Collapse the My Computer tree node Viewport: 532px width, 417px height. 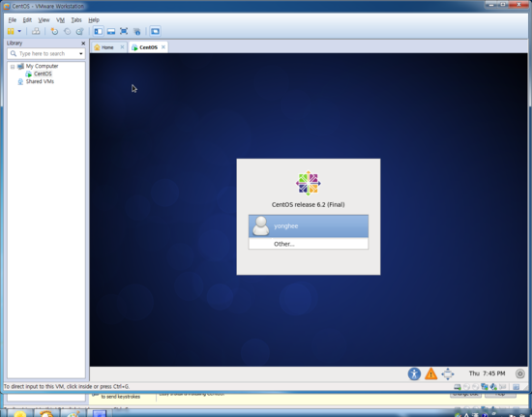pos(13,67)
